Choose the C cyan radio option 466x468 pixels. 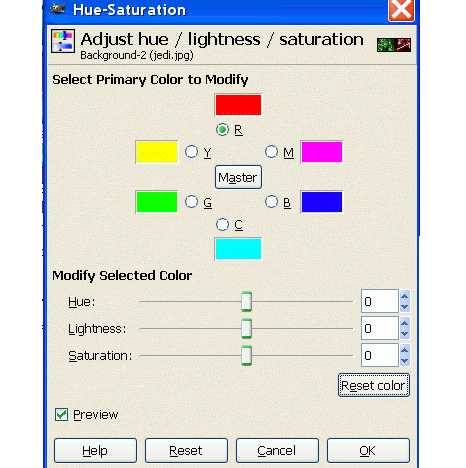tap(222, 225)
